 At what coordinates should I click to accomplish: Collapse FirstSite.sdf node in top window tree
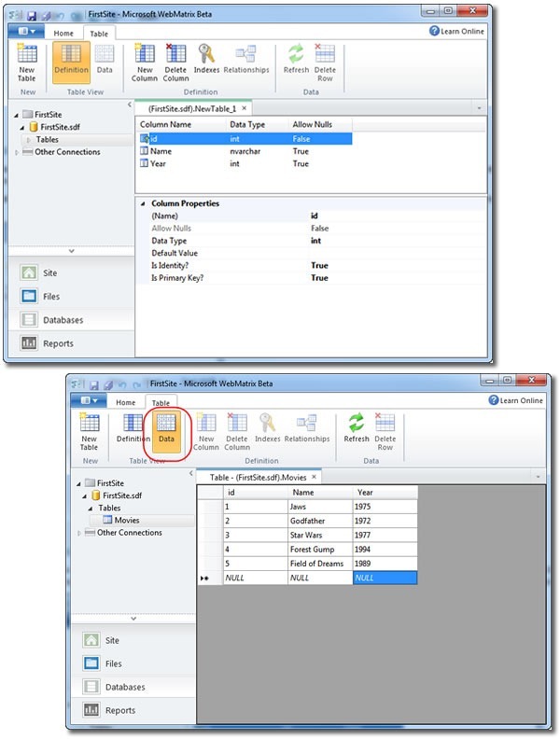click(22, 128)
